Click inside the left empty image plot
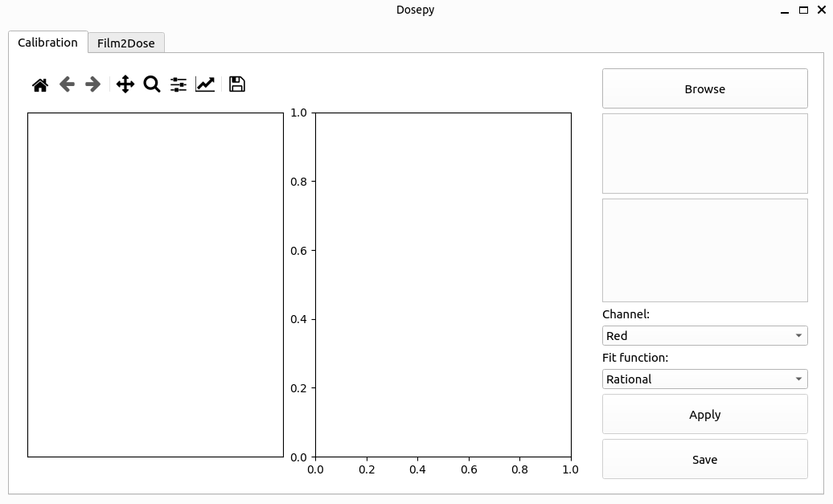The width and height of the screenshot is (833, 504). [156, 285]
